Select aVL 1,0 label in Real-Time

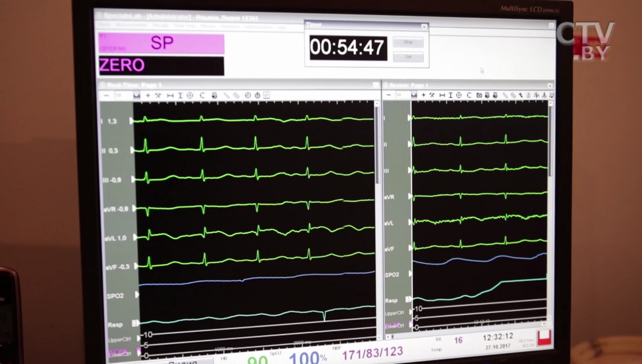(115, 238)
